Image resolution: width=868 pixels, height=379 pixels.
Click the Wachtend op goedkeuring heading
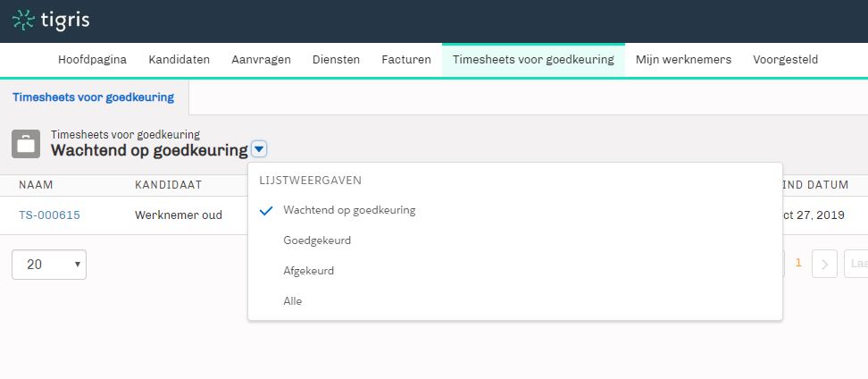pyautogui.click(x=149, y=150)
